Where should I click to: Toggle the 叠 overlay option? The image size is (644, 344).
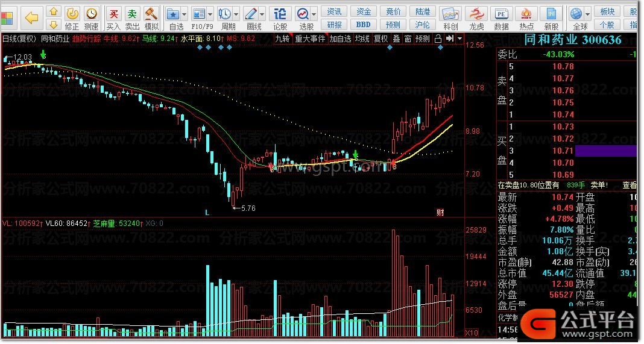pyautogui.click(x=396, y=39)
